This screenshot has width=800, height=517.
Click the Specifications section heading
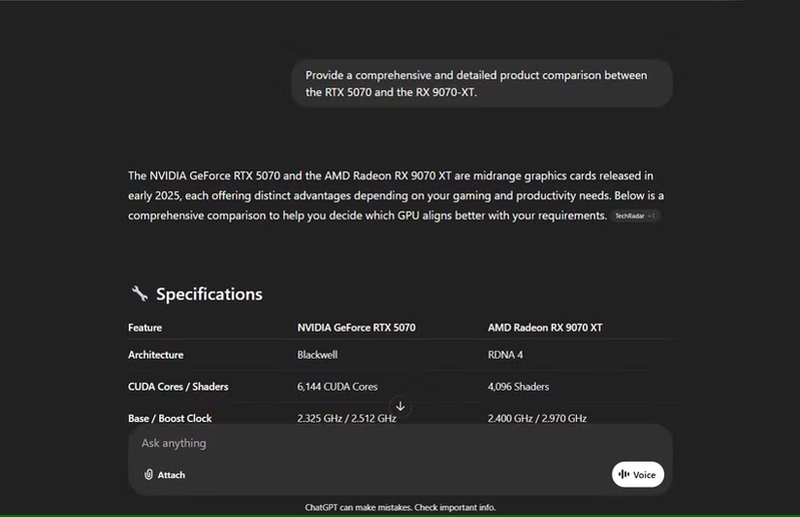pyautogui.click(x=209, y=294)
